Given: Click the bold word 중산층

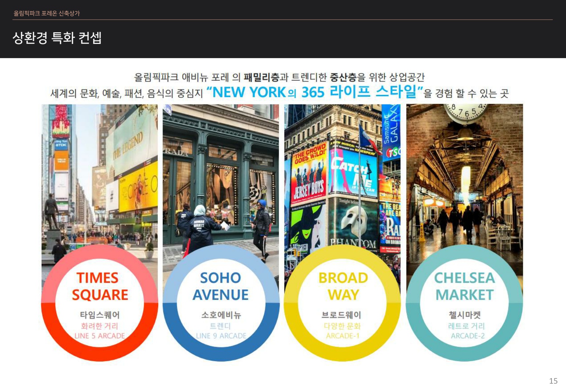Looking at the screenshot, I should click(x=343, y=77).
